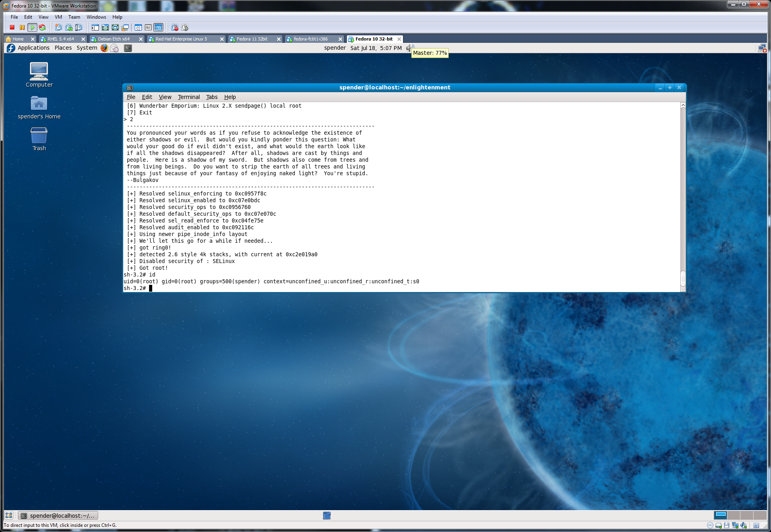Viewport: 771px width, 532px height.
Task: Click the green Power On play button
Action: coord(32,27)
